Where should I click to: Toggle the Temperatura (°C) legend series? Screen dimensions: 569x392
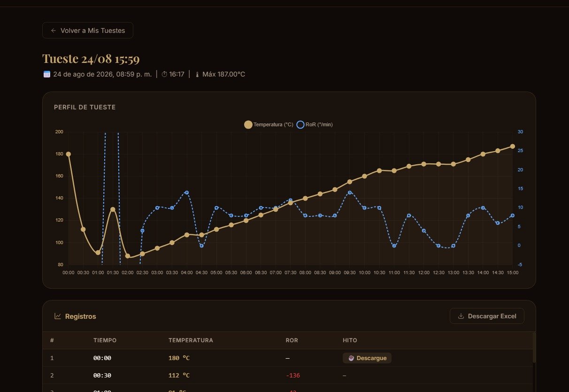pos(269,124)
